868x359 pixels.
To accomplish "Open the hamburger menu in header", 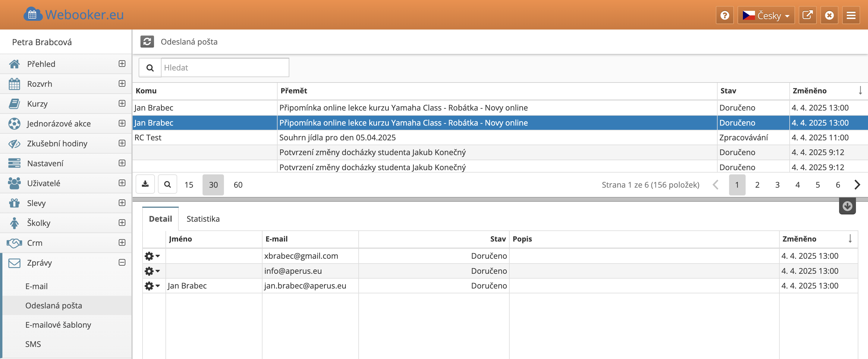I will pos(851,15).
